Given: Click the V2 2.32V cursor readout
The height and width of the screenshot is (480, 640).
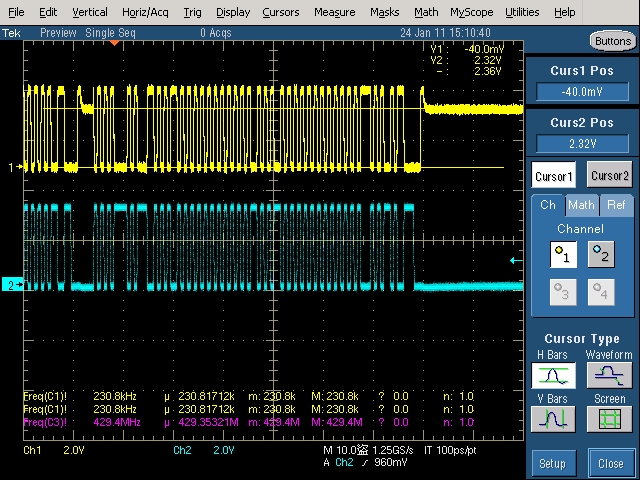Looking at the screenshot, I should (x=466, y=60).
